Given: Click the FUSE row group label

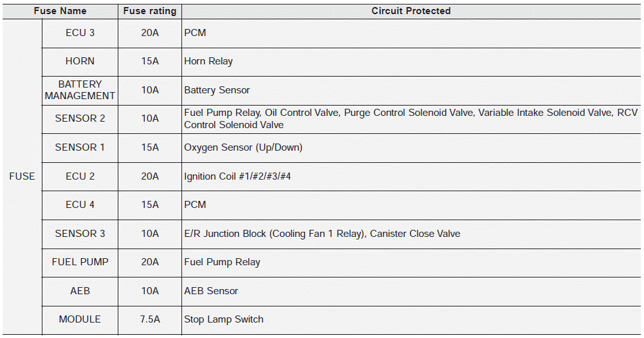Looking at the screenshot, I should 22,176.
